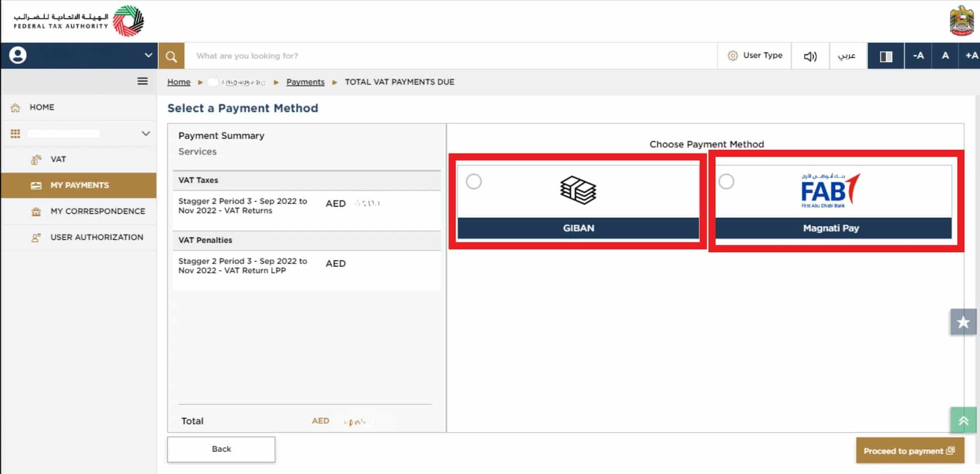Viewport: 980px width, 474px height.
Task: Collapse the sidebar with hamburger icon
Action: click(143, 81)
